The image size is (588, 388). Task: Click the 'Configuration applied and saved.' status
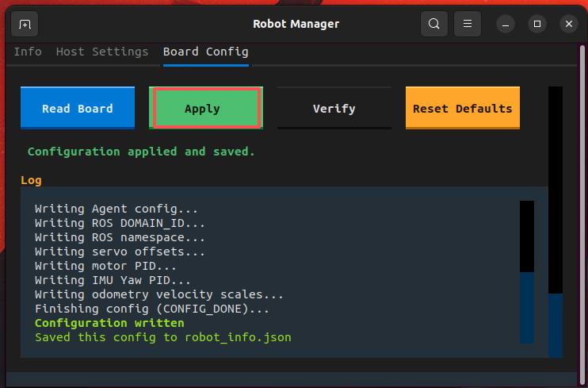141,152
